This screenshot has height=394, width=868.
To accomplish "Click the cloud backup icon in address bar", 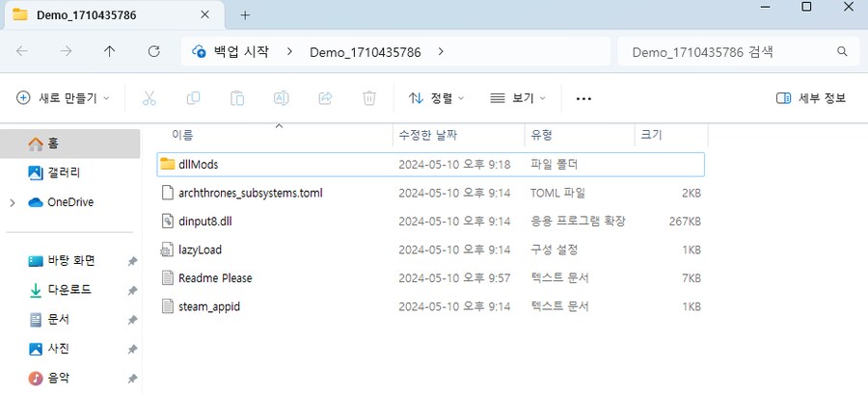I will coord(199,51).
